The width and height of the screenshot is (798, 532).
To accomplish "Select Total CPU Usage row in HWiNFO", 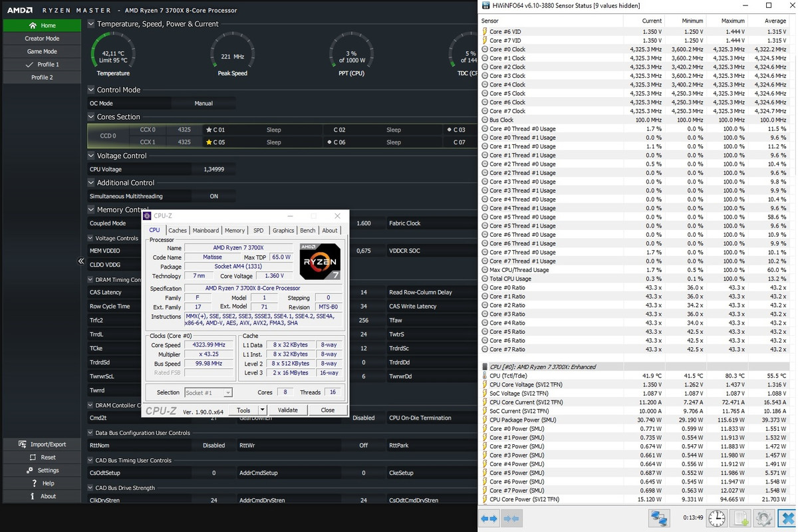I will tap(637, 279).
